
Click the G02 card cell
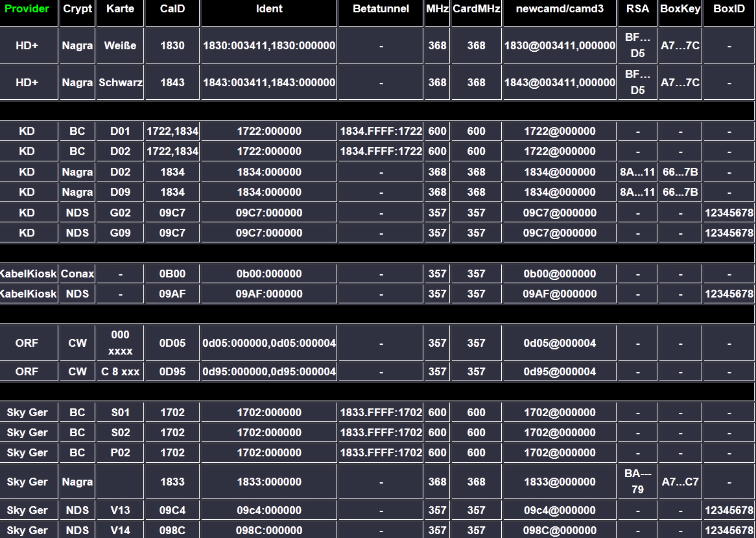(x=120, y=213)
